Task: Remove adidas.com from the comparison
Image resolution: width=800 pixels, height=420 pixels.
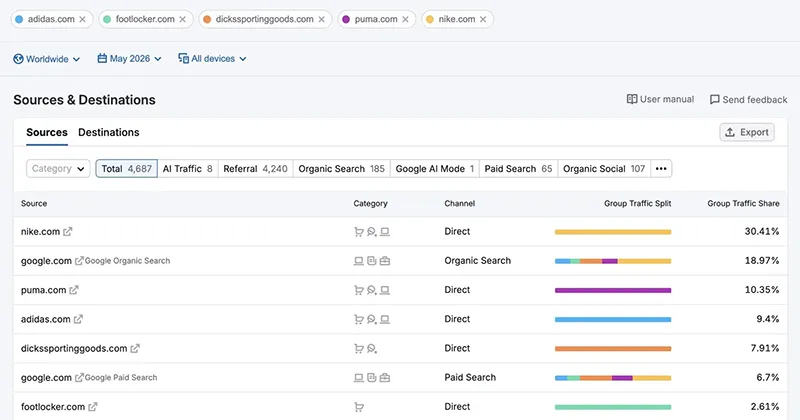Action: tap(82, 19)
